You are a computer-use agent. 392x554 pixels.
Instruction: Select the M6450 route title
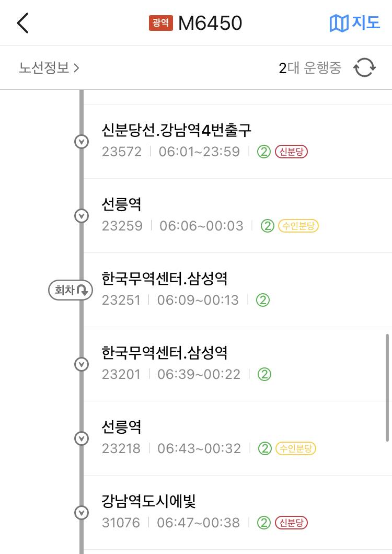[209, 23]
